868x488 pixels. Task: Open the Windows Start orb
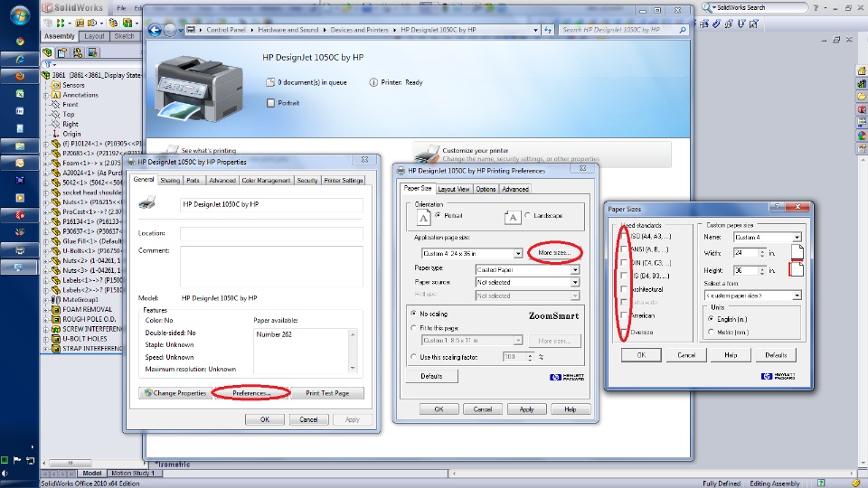pyautogui.click(x=20, y=15)
